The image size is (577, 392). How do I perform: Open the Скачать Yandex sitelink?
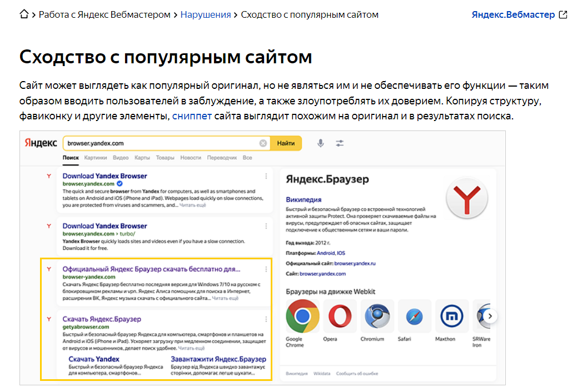(x=94, y=359)
